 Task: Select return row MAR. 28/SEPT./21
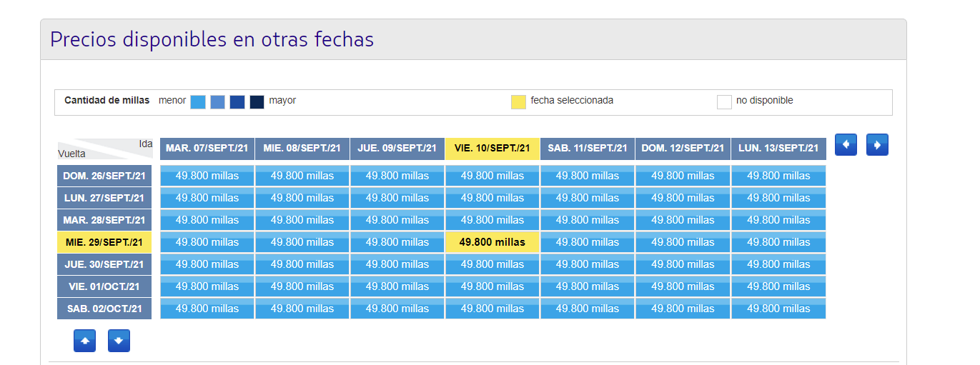(104, 220)
